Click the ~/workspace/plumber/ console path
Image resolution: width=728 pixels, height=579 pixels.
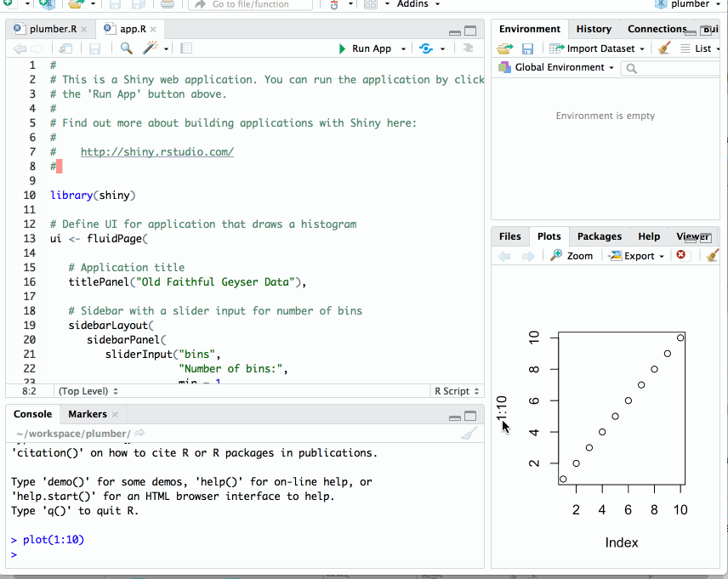(x=73, y=434)
